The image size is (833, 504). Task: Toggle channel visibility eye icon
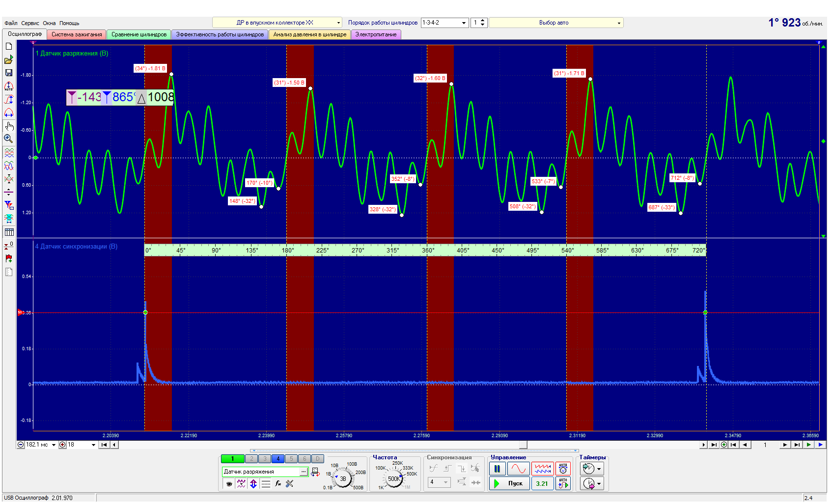[229, 484]
